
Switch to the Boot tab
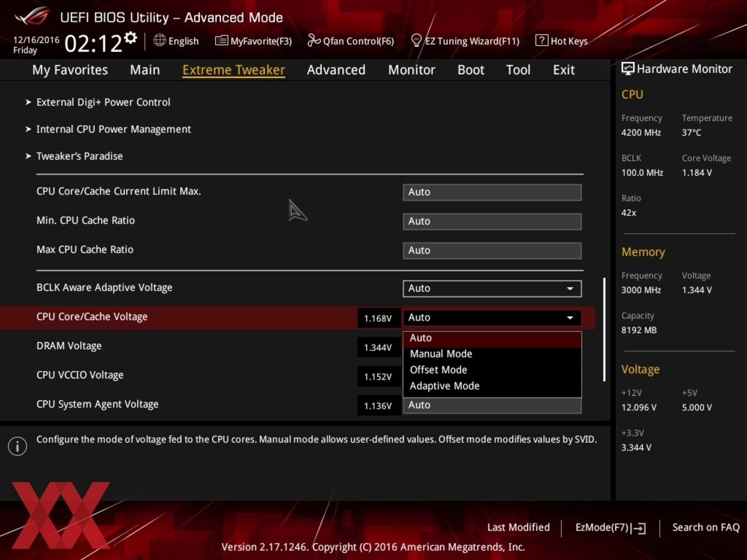[471, 70]
